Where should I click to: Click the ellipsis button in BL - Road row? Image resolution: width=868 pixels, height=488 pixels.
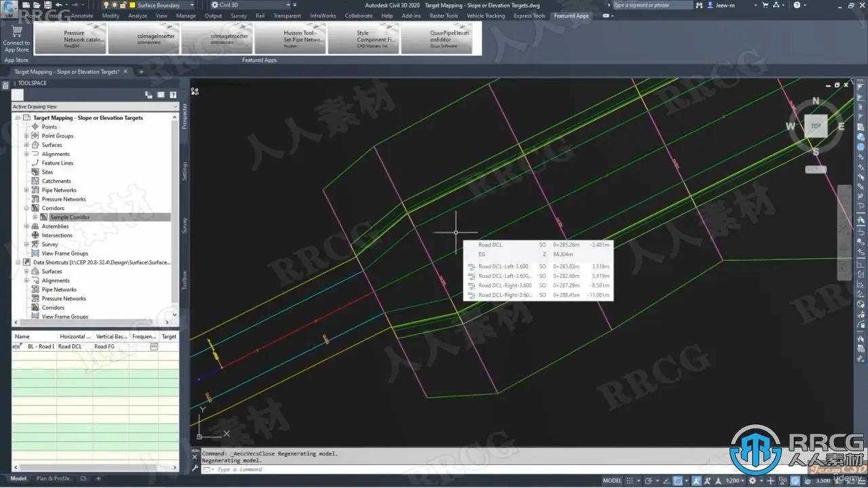pyautogui.click(x=154, y=346)
